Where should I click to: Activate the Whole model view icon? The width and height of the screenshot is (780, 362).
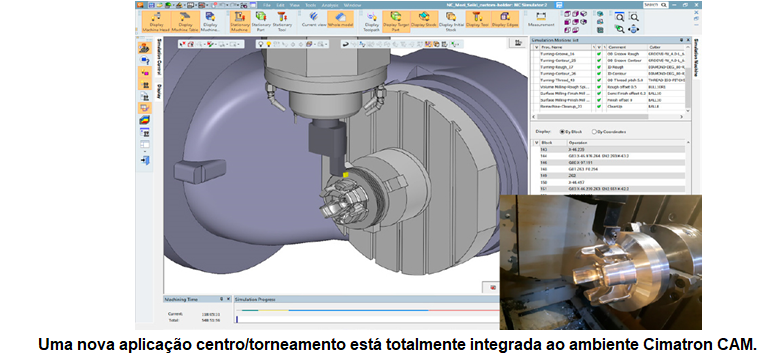pyautogui.click(x=341, y=19)
